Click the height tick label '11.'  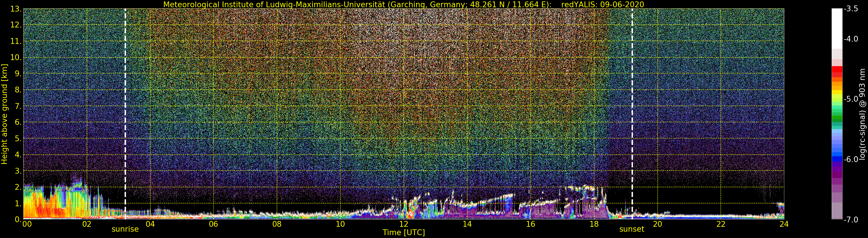coord(16,41)
